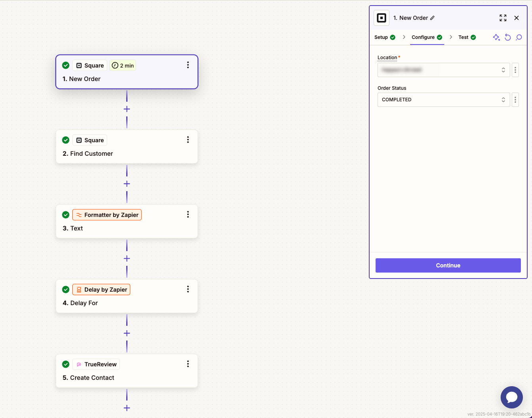Open the three-dot menu on New Order step
532x418 pixels.
188,65
